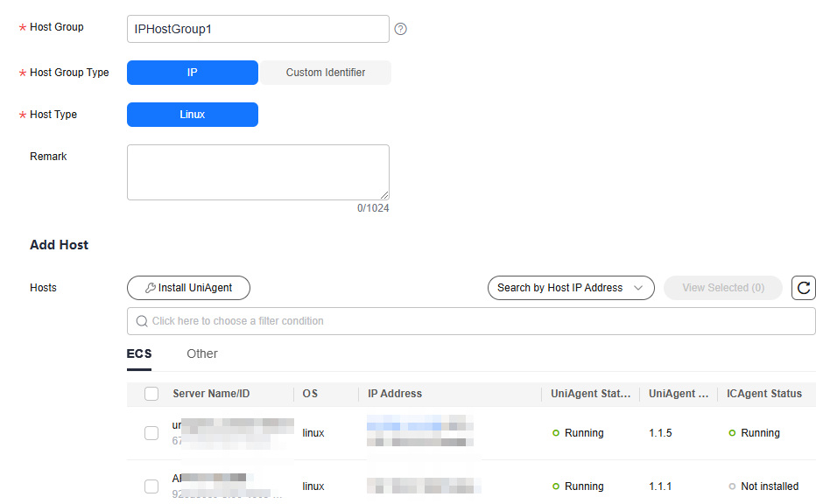Click the 1.1.1 UniAgent version cell
816x504 pixels.
[x=660, y=486]
